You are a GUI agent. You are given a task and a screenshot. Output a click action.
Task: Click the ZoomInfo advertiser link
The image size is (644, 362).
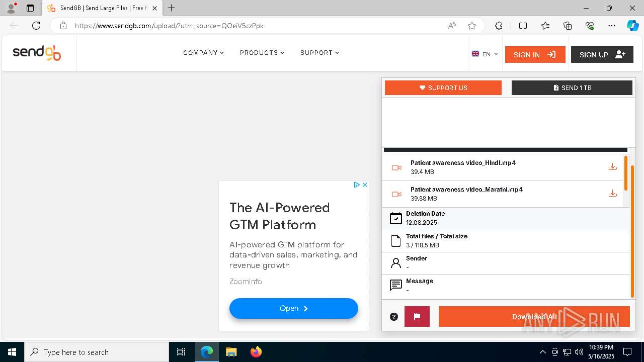tap(246, 282)
